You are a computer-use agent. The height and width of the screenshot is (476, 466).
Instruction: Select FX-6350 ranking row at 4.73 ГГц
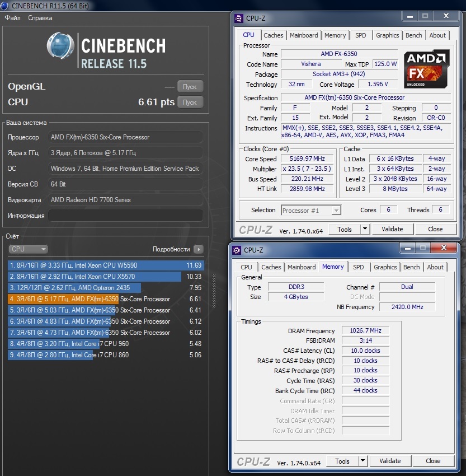tap(106, 333)
